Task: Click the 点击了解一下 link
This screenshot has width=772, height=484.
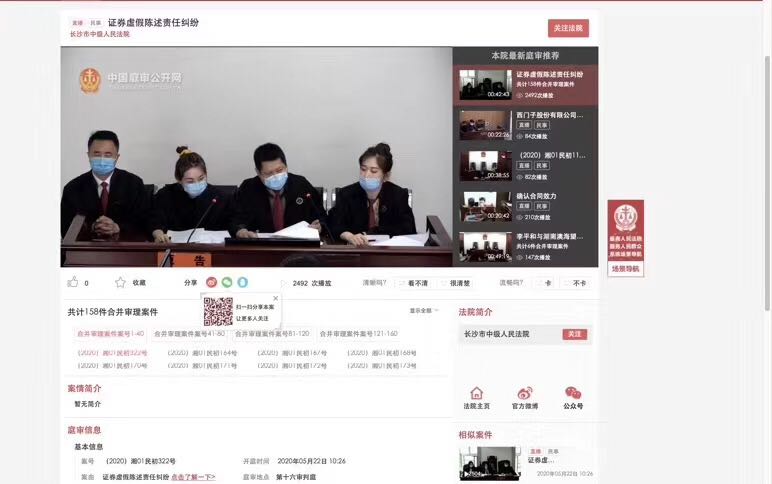Action: (x=193, y=477)
